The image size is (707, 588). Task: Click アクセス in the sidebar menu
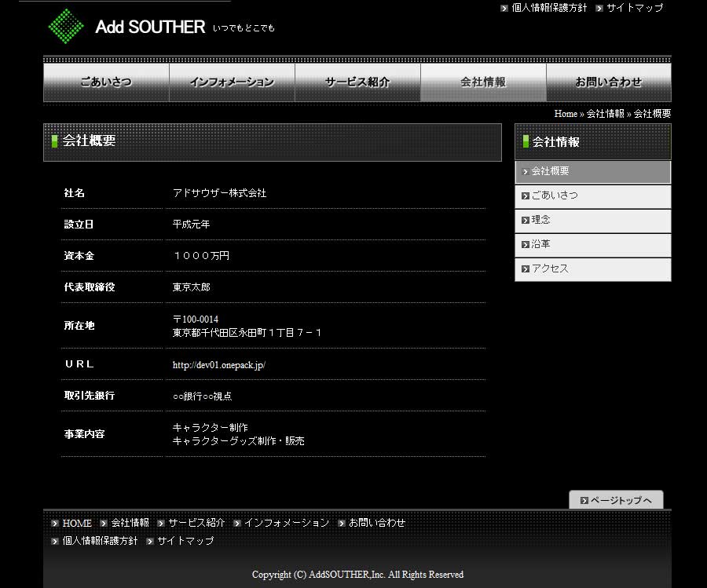coord(592,269)
